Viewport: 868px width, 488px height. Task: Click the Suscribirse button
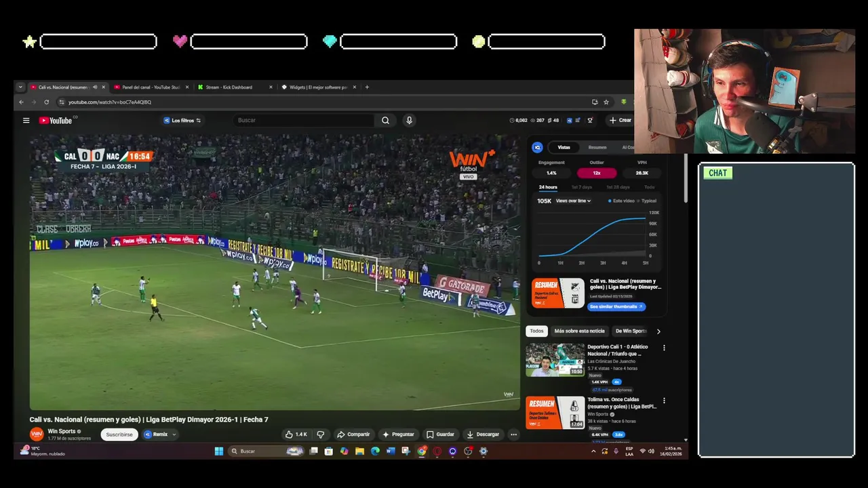[x=119, y=434]
